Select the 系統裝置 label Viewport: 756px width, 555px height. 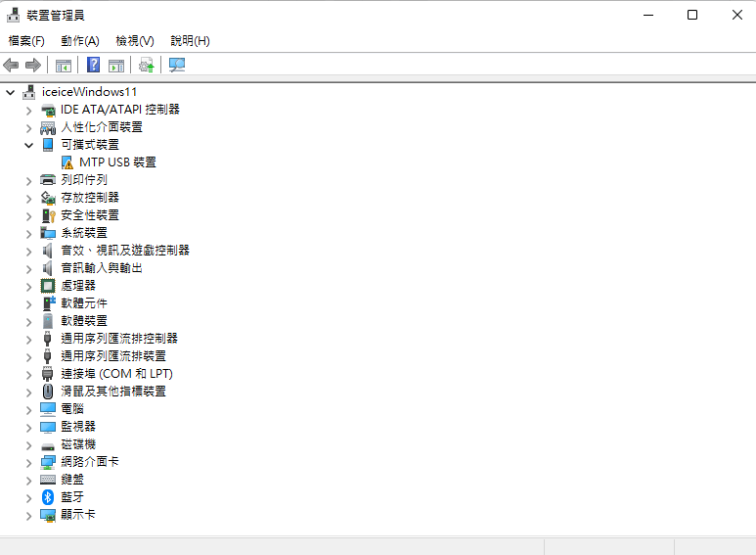pos(84,233)
